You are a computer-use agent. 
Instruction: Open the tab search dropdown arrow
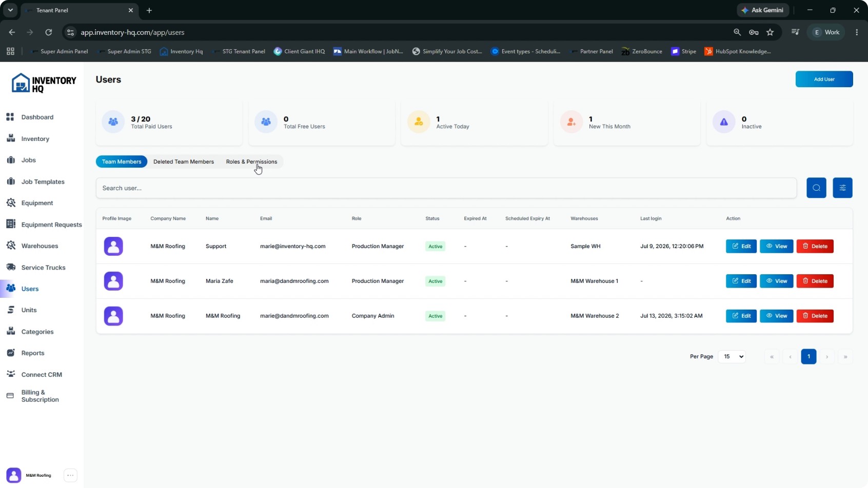10,10
